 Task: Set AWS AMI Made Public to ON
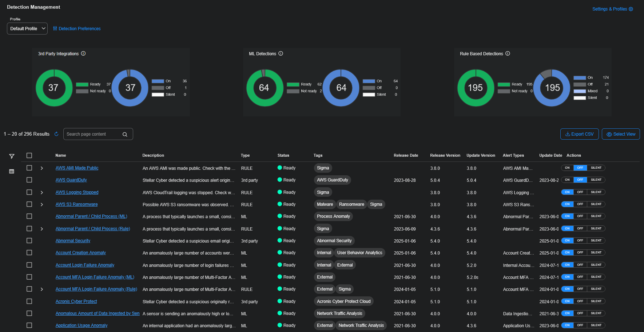tap(567, 168)
